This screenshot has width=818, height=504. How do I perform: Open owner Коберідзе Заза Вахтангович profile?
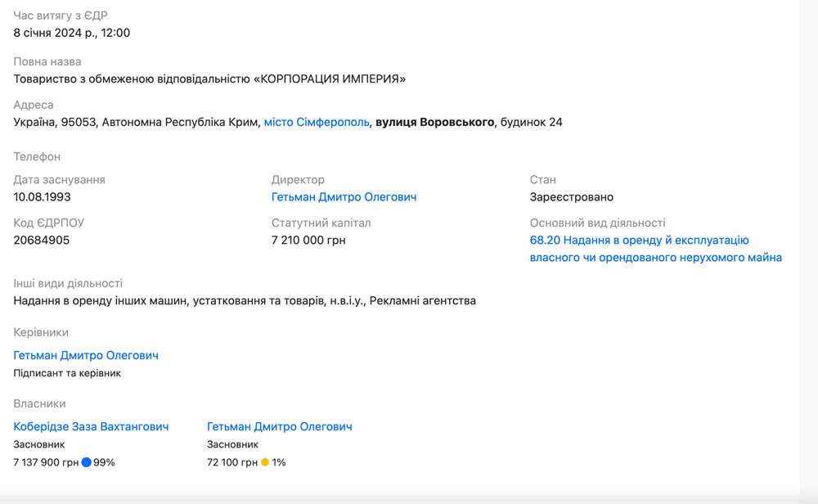click(91, 426)
